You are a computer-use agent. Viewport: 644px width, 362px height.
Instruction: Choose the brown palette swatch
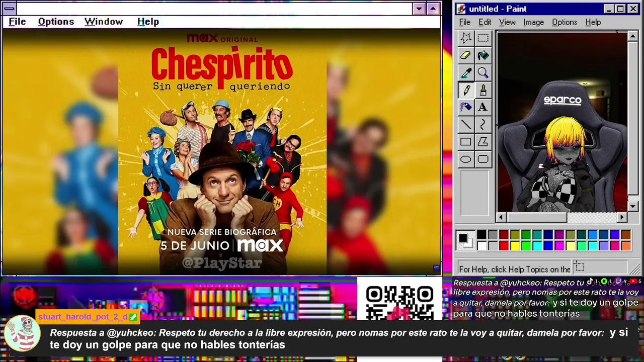point(626,235)
